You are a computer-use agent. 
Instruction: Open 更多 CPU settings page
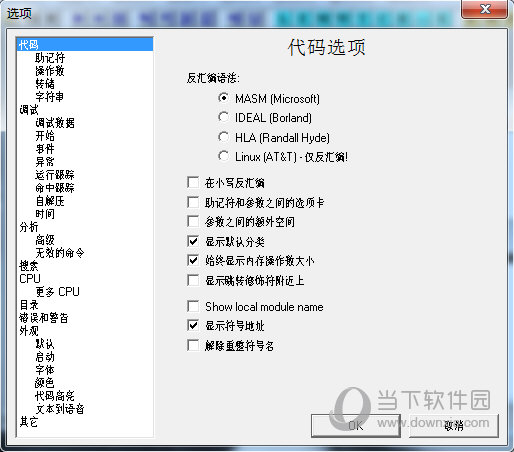tap(58, 292)
